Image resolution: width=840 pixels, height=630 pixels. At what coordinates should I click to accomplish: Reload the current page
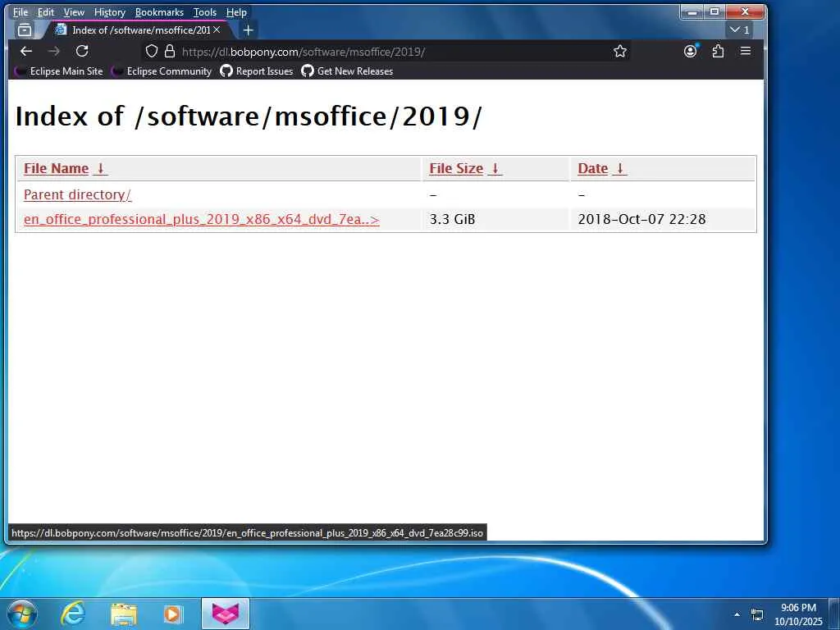click(x=82, y=52)
